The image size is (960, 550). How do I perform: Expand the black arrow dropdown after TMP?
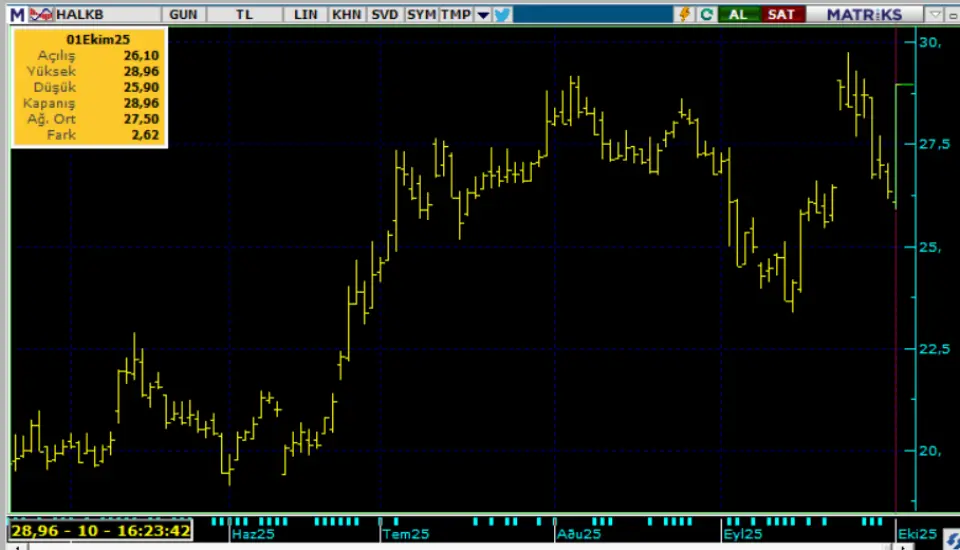tap(483, 14)
